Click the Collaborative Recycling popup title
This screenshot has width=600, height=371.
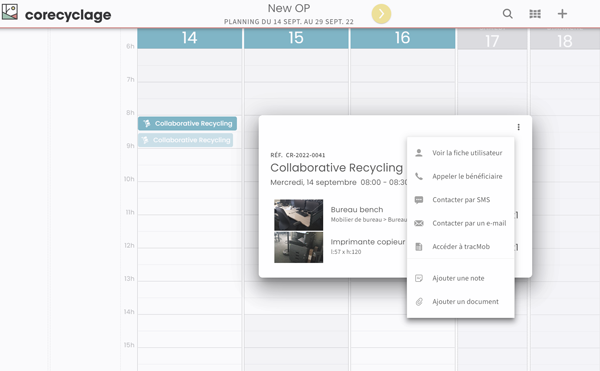tap(336, 168)
